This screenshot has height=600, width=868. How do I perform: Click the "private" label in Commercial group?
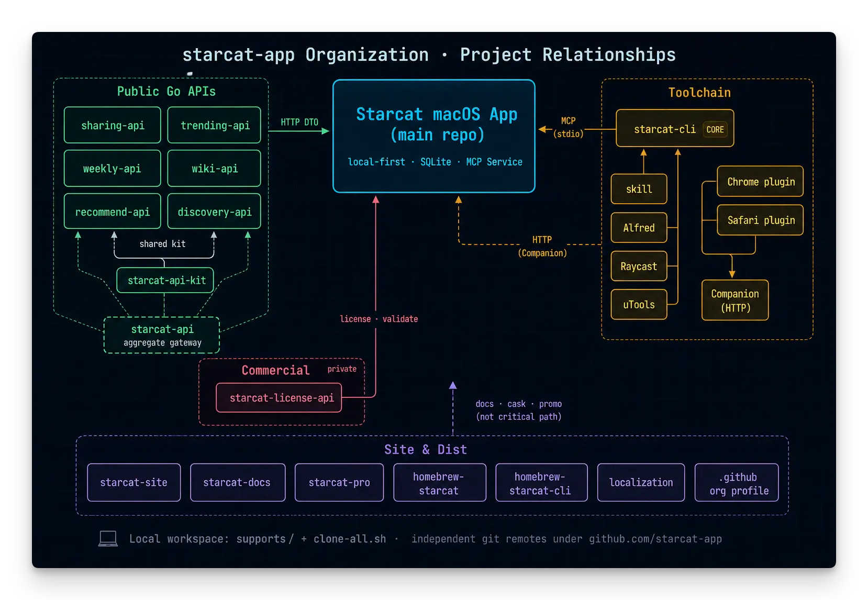(342, 369)
